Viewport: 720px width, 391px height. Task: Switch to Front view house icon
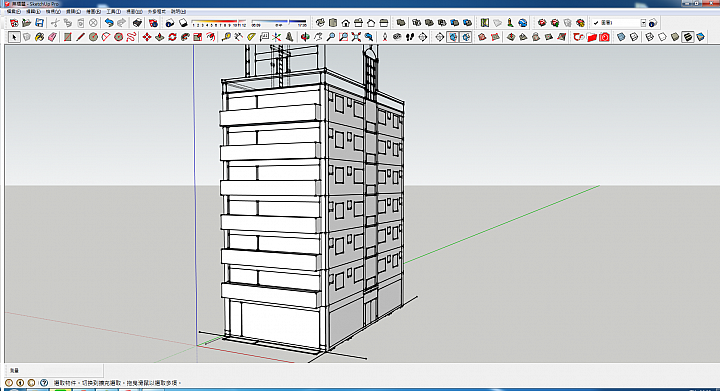346,22
